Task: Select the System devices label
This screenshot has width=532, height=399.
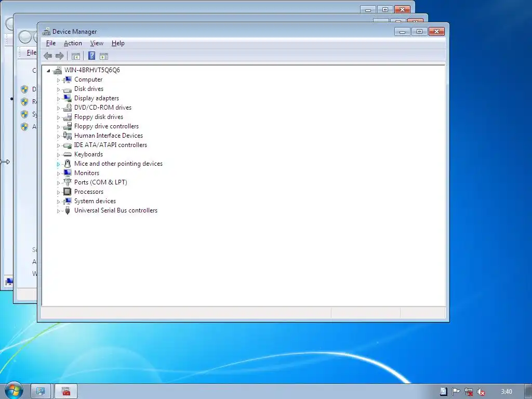Action: (x=95, y=201)
